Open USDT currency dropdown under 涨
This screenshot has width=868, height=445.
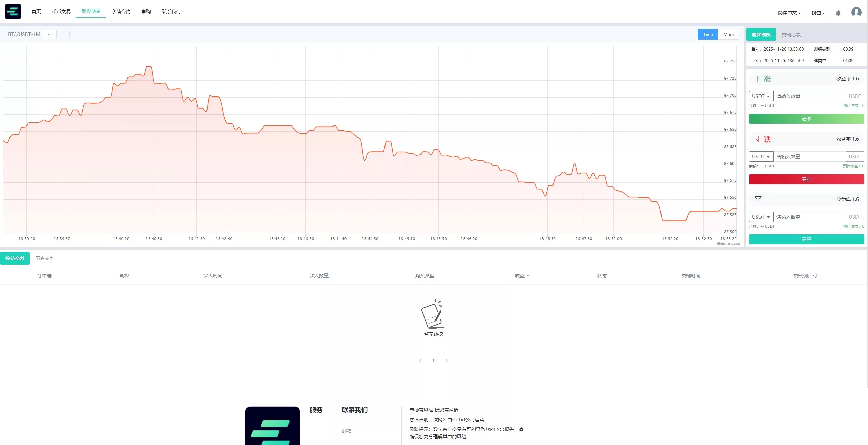pos(761,96)
